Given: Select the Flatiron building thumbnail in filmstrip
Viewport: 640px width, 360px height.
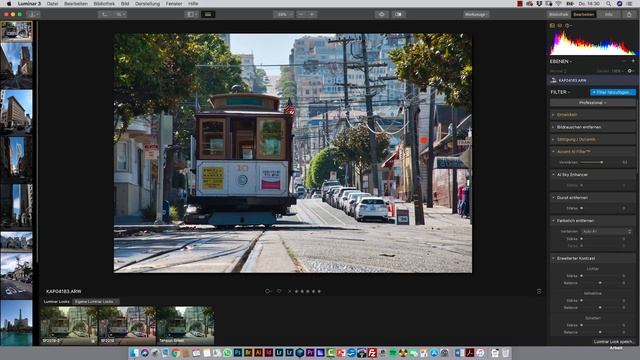Looking at the screenshot, I should (16, 111).
